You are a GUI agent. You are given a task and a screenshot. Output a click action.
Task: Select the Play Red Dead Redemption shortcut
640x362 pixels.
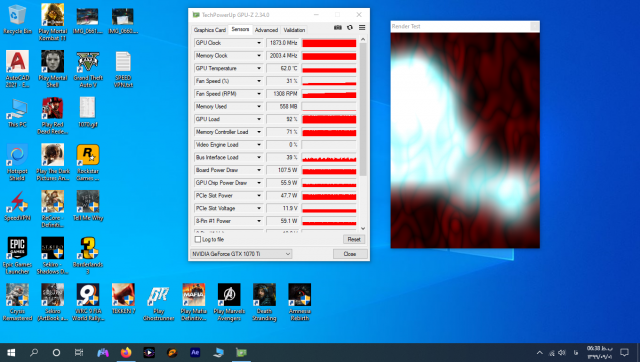pos(53,116)
